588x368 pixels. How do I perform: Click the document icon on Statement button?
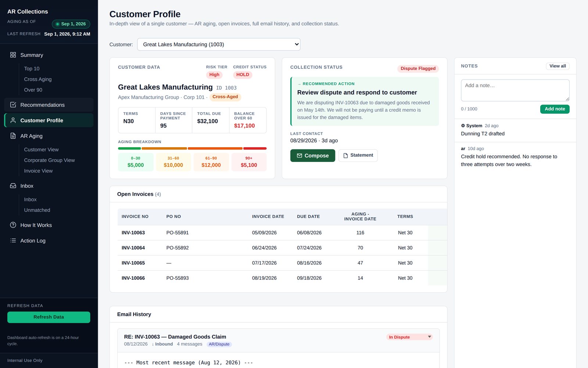(345, 156)
